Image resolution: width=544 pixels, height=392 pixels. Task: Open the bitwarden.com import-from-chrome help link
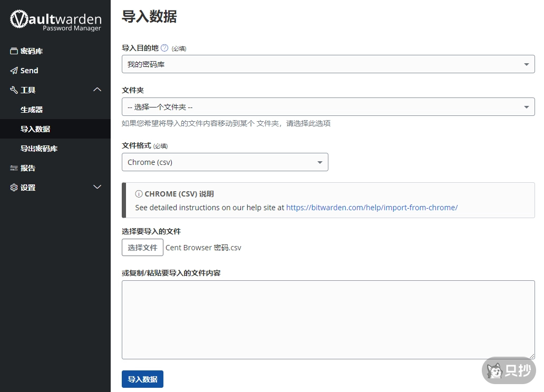[x=372, y=208]
